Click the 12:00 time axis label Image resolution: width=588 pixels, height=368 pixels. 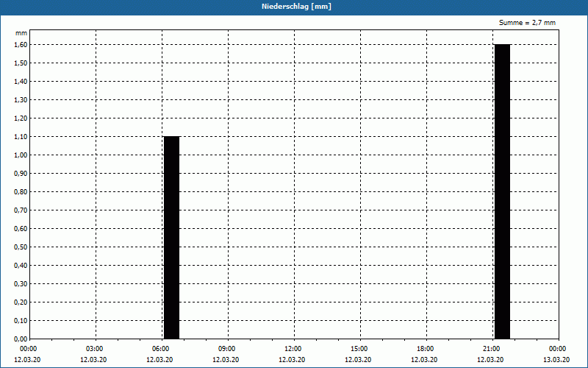point(293,349)
